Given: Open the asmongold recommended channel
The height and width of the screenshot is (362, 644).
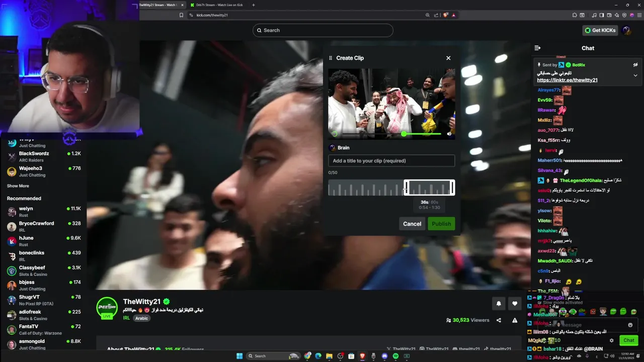Looking at the screenshot, I should pyautogui.click(x=44, y=344).
